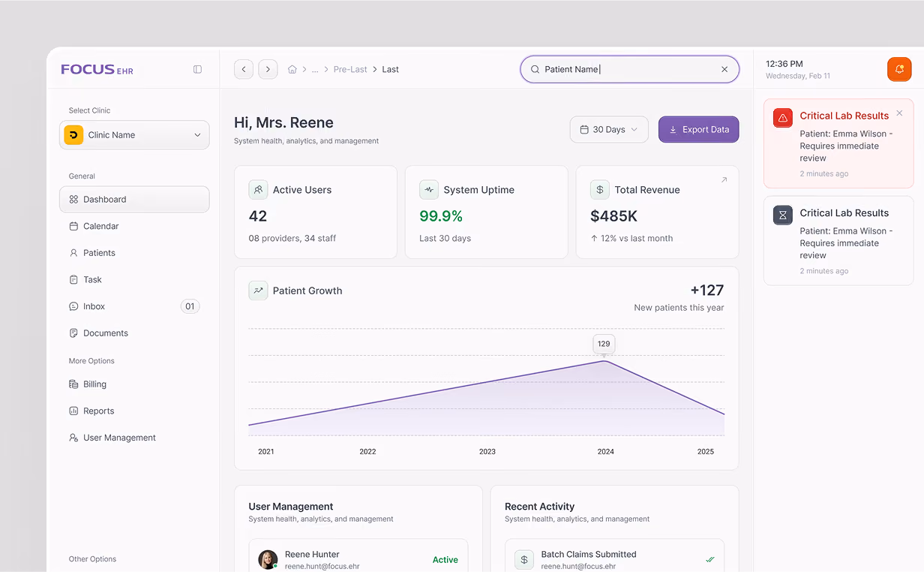
Task: Dismiss the red Critical Lab Results alert
Action: 899,113
